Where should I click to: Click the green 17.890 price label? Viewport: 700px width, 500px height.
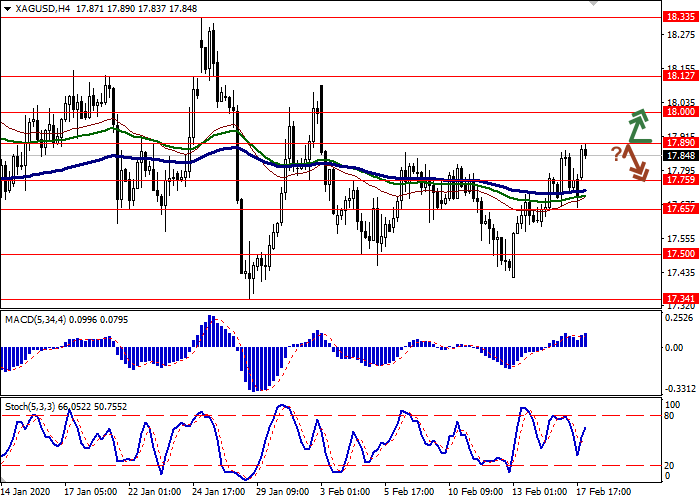(x=679, y=142)
